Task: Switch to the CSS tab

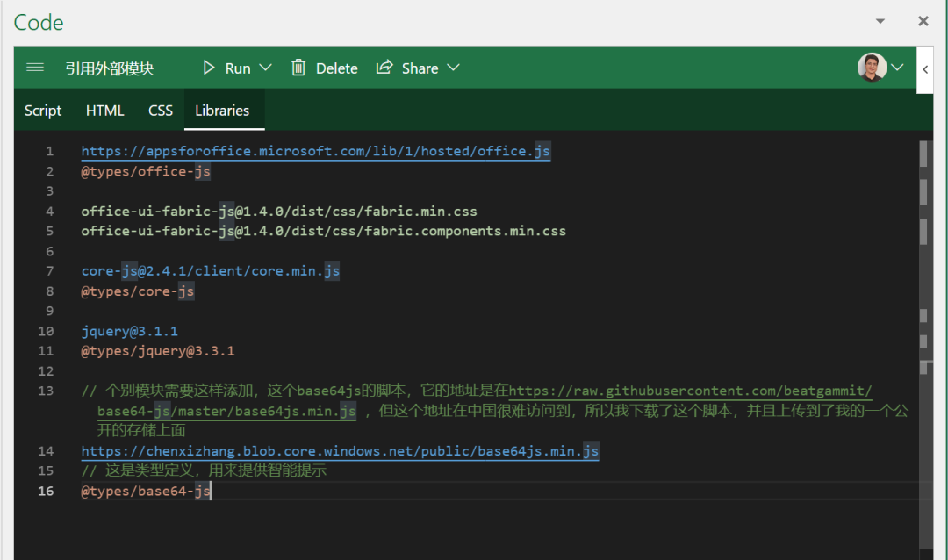Action: [161, 111]
